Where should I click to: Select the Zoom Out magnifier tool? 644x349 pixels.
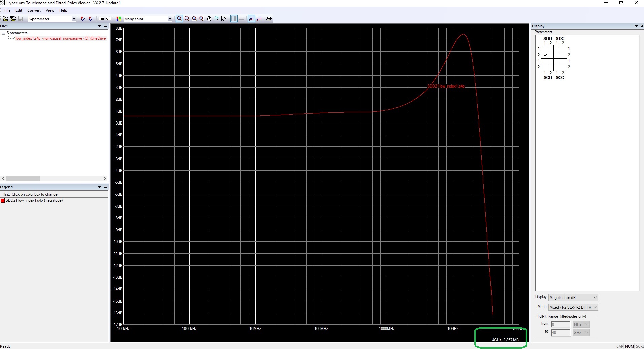click(x=187, y=19)
